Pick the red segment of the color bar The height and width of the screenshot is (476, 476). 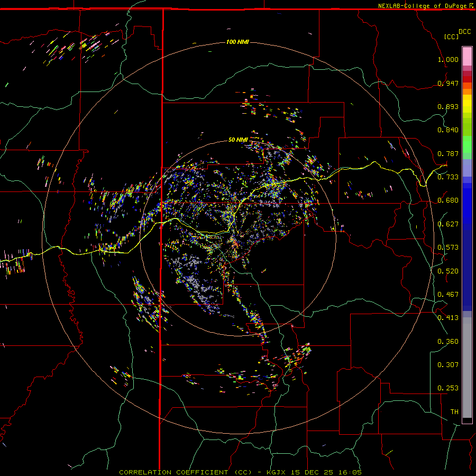point(467,79)
